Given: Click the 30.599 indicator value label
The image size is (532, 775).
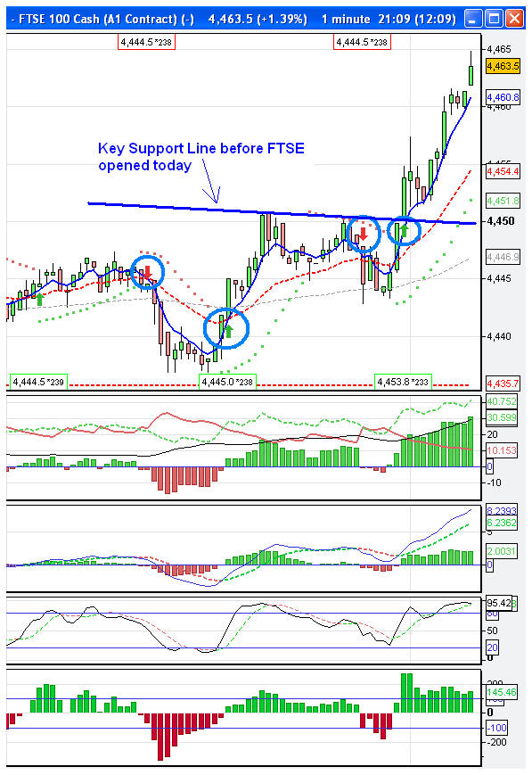Looking at the screenshot, I should point(502,417).
